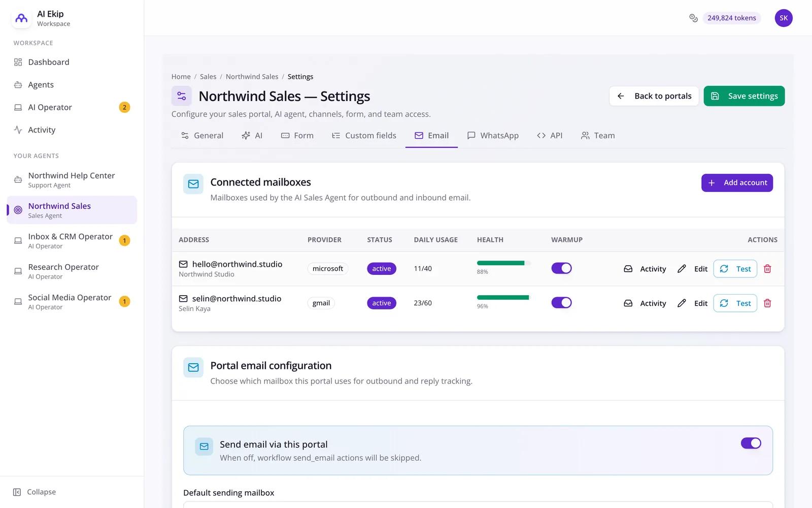
Task: Edit the selin@northwind.studio mailbox
Action: coord(692,303)
